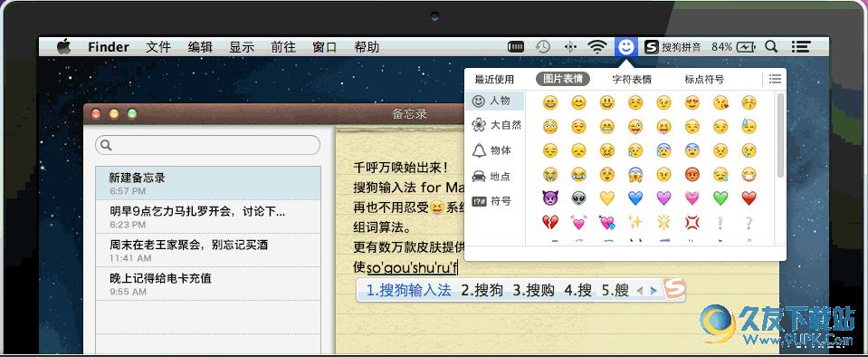Open the battery 84% status menu
868x357 pixels.
pos(732,47)
